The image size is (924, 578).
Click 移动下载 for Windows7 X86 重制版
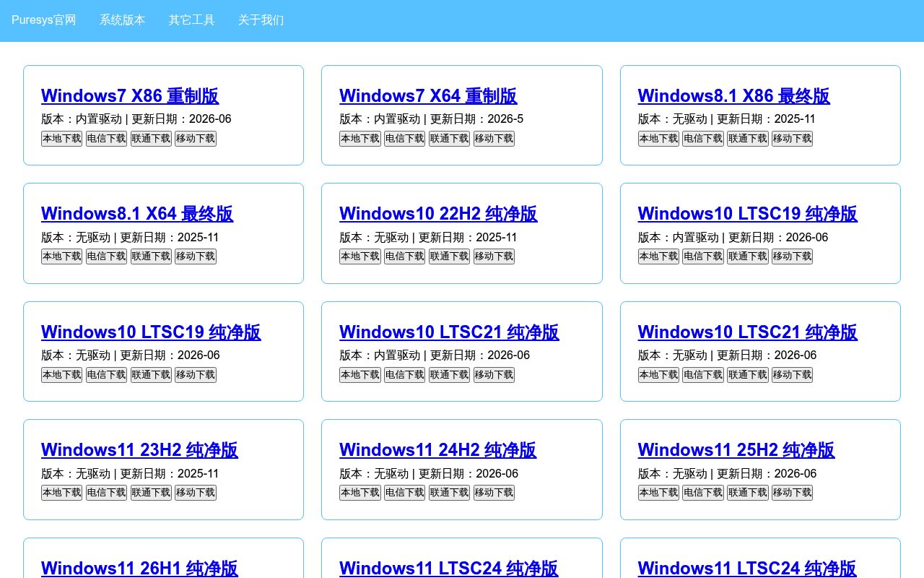coord(196,139)
